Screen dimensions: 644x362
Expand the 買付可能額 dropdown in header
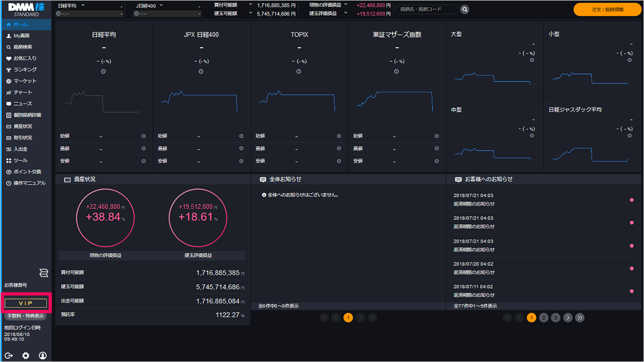tap(251, 5)
